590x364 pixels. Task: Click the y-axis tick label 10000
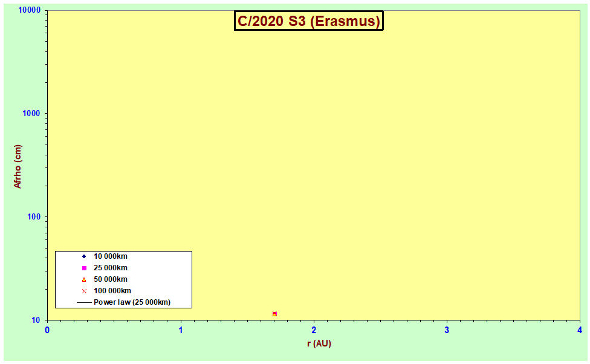[x=30, y=10]
